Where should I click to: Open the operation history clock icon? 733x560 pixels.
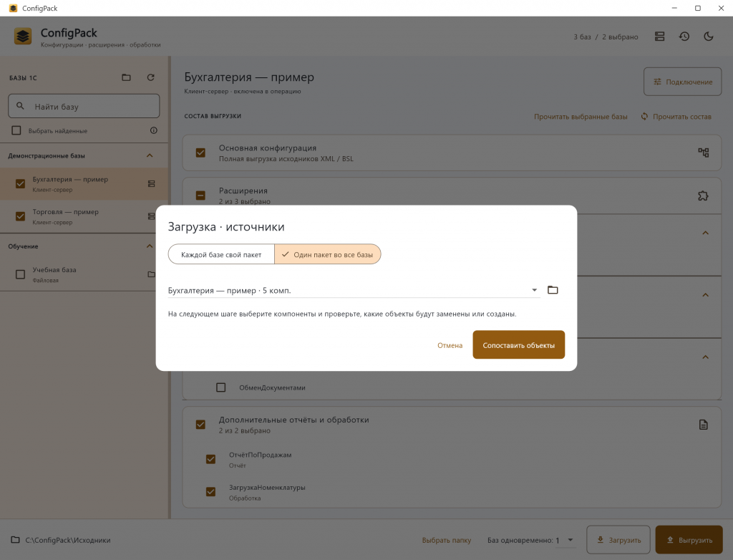(x=684, y=37)
